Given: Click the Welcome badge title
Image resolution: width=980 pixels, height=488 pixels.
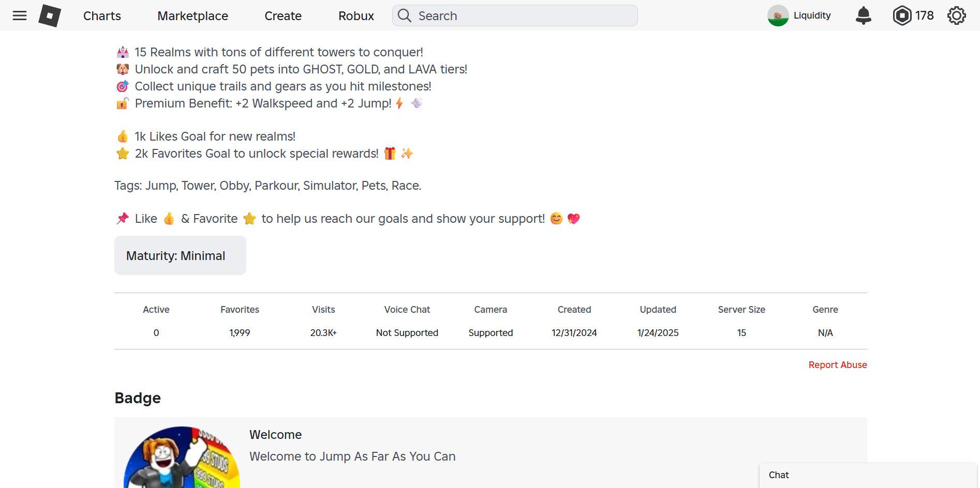Looking at the screenshot, I should pyautogui.click(x=275, y=435).
